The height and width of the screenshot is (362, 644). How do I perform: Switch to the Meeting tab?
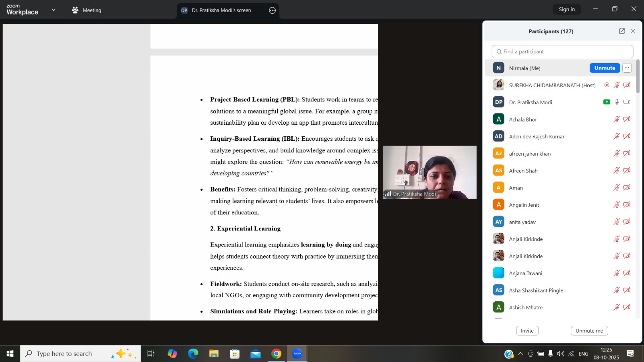coord(87,10)
